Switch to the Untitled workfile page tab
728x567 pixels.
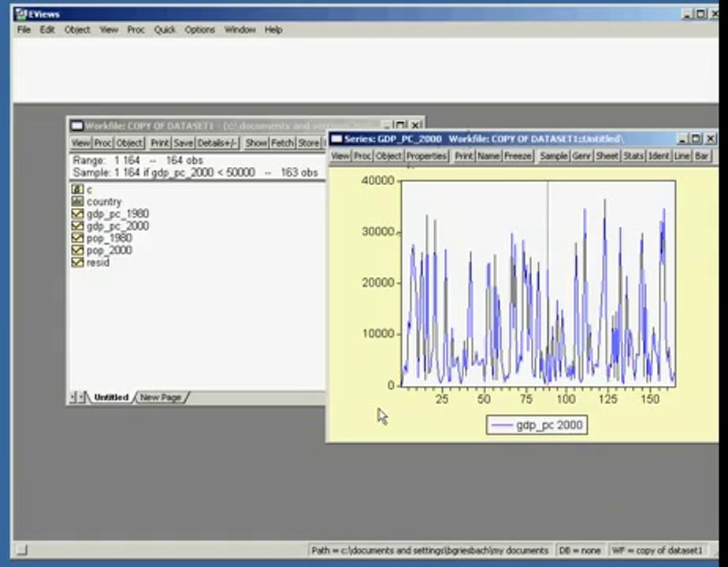(x=111, y=398)
